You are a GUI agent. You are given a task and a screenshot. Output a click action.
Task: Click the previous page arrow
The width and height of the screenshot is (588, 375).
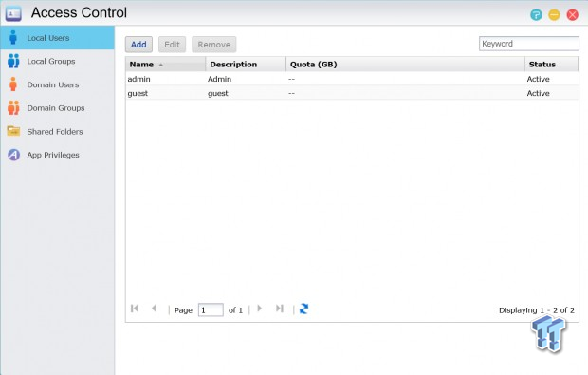tap(154, 309)
